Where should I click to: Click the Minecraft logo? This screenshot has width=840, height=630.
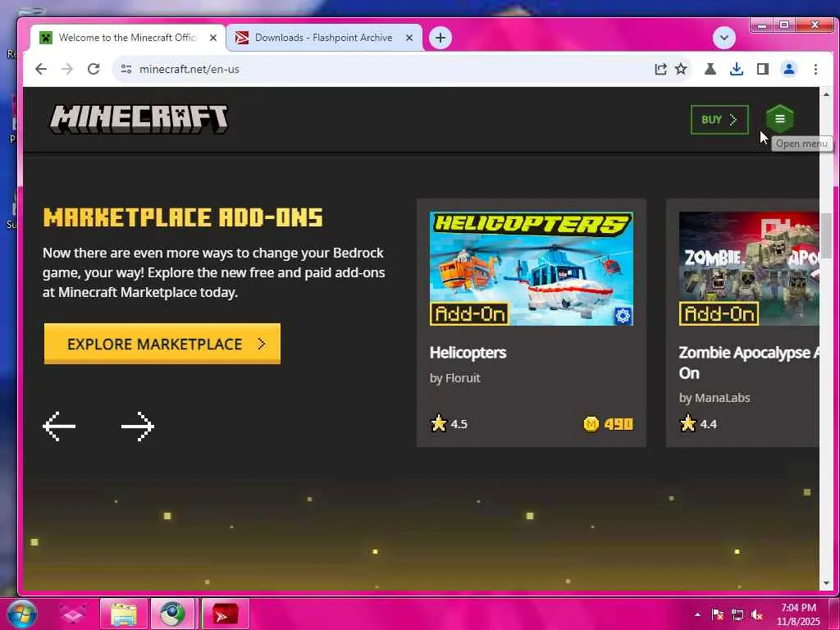(139, 119)
